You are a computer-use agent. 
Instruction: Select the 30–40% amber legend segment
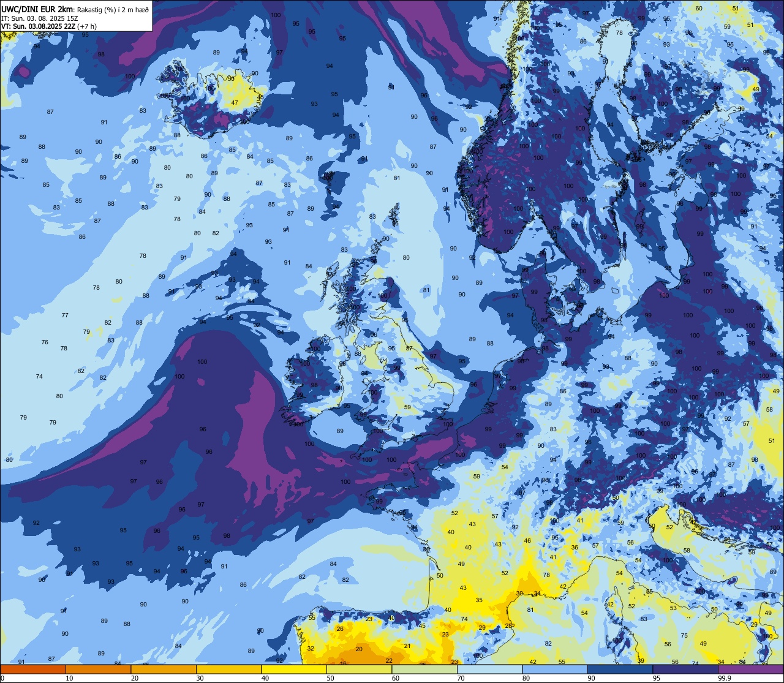click(228, 669)
